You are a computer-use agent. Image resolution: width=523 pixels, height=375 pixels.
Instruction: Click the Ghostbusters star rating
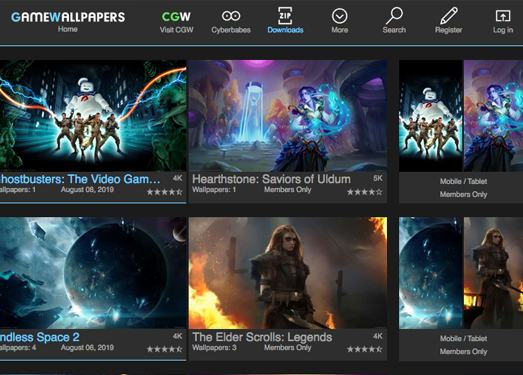pyautogui.click(x=164, y=192)
